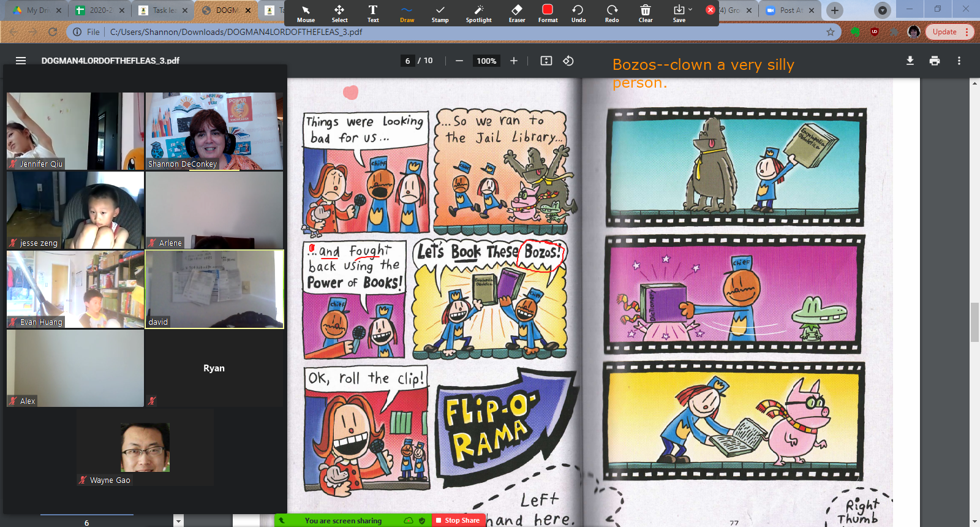Close the Zoom annotation toolbar
Screen dimensions: 980x527
[x=710, y=10]
